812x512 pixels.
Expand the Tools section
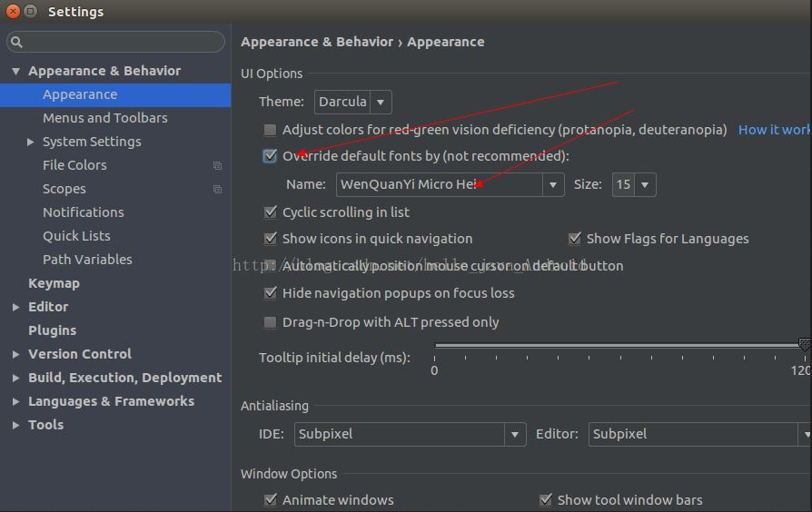tap(16, 425)
